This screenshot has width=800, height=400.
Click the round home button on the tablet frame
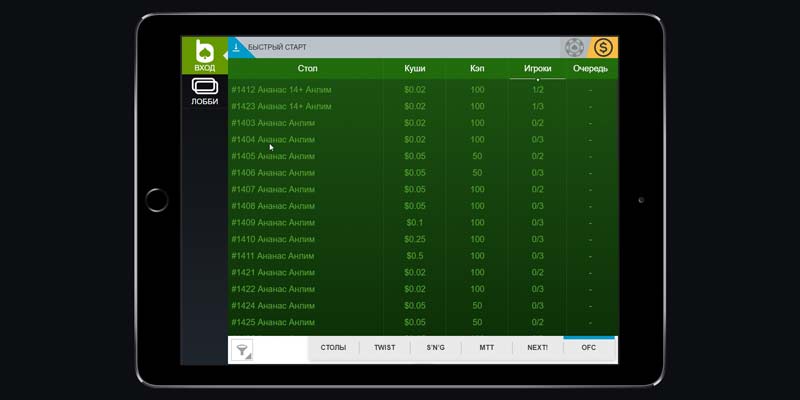pos(157,200)
